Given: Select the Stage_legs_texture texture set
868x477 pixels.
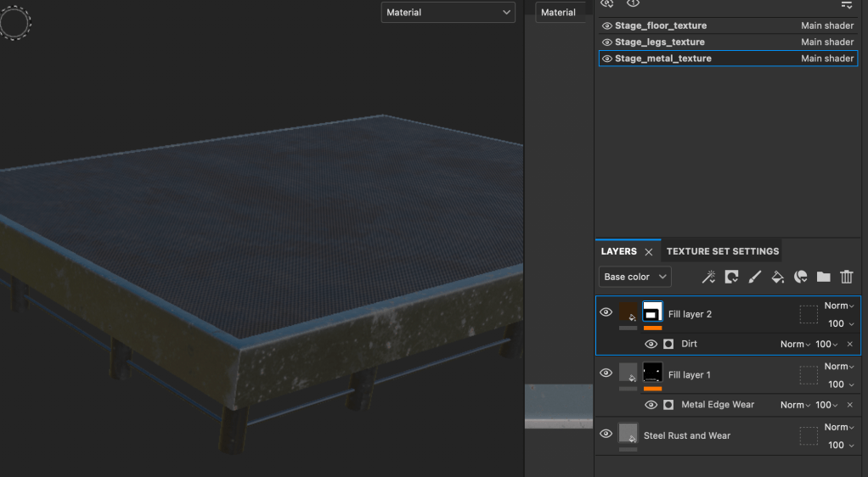Looking at the screenshot, I should (x=660, y=42).
